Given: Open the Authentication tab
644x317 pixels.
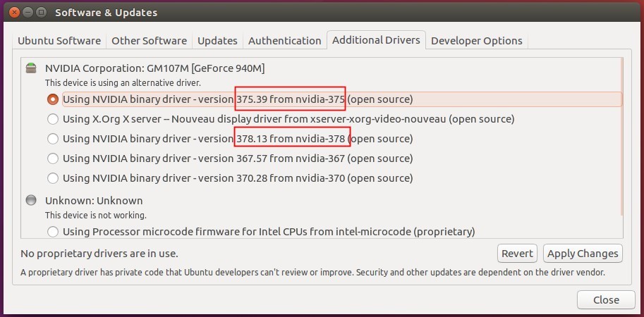Looking at the screenshot, I should [285, 41].
